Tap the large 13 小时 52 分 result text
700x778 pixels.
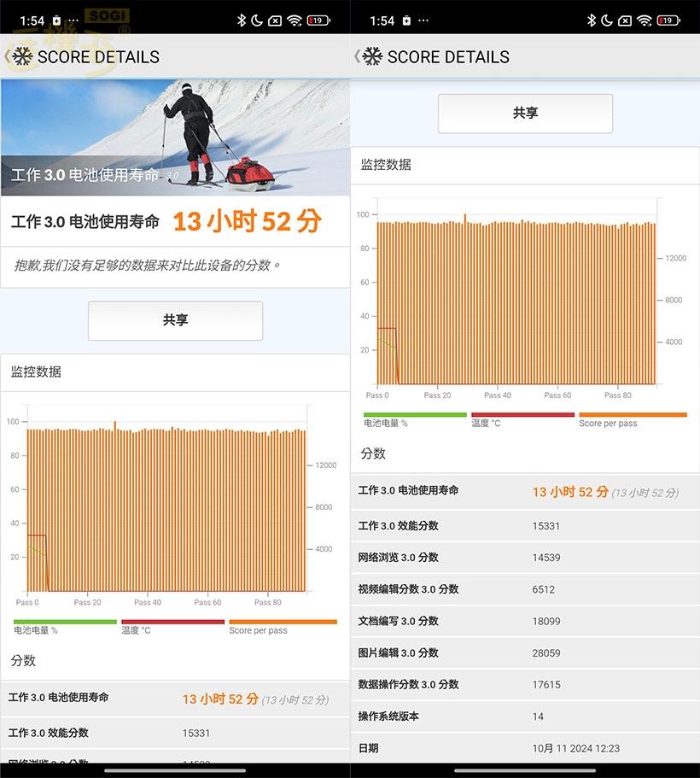pyautogui.click(x=247, y=222)
